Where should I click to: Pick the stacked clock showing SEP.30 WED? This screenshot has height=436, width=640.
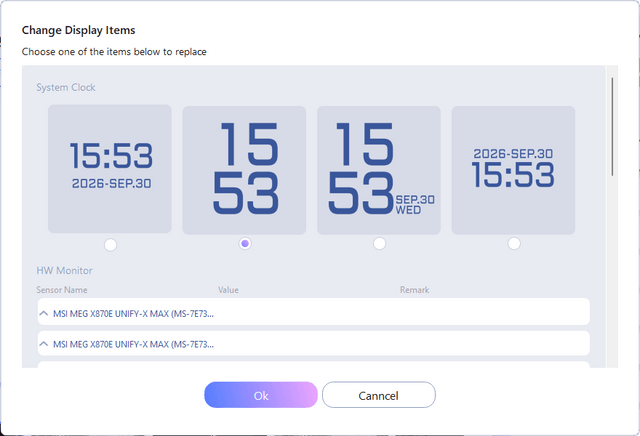(379, 170)
